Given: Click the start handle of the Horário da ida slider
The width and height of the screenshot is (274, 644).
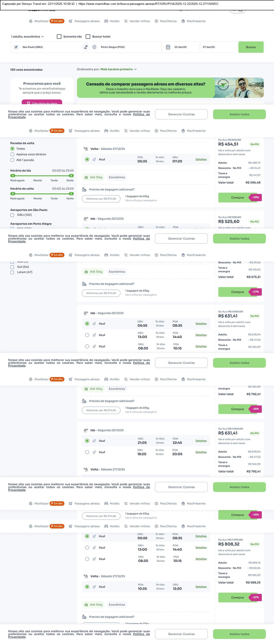Looking at the screenshot, I should [13, 175].
